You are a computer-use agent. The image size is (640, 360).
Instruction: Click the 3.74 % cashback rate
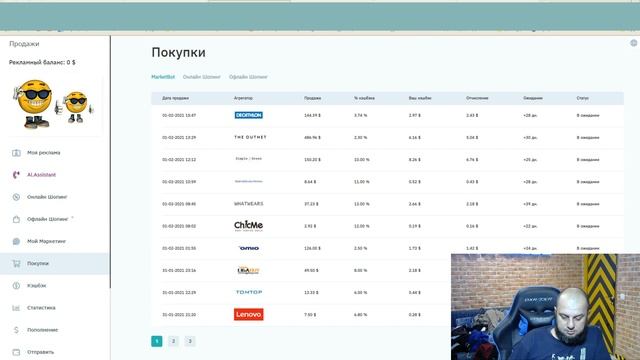pyautogui.click(x=360, y=116)
